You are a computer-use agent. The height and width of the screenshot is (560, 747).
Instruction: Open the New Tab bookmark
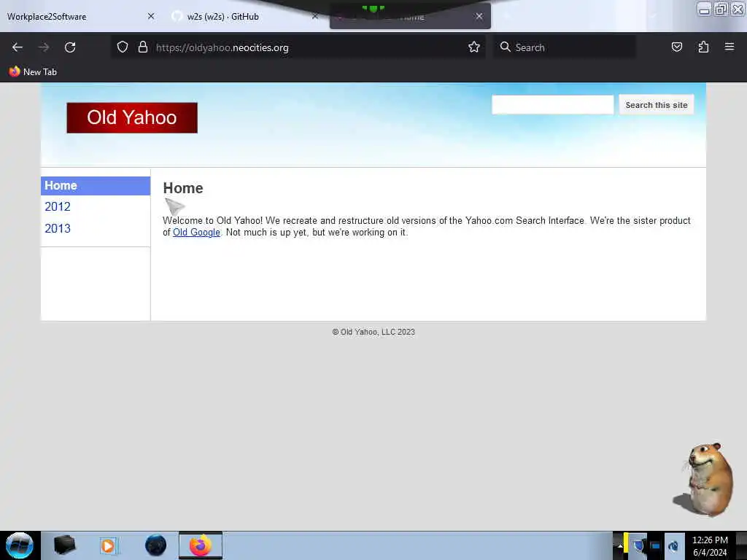click(32, 72)
